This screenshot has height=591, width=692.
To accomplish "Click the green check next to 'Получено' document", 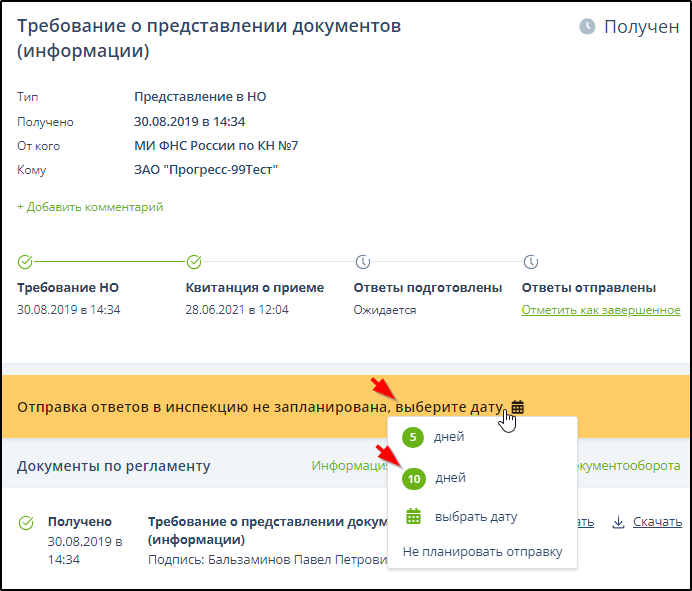I will tap(26, 523).
